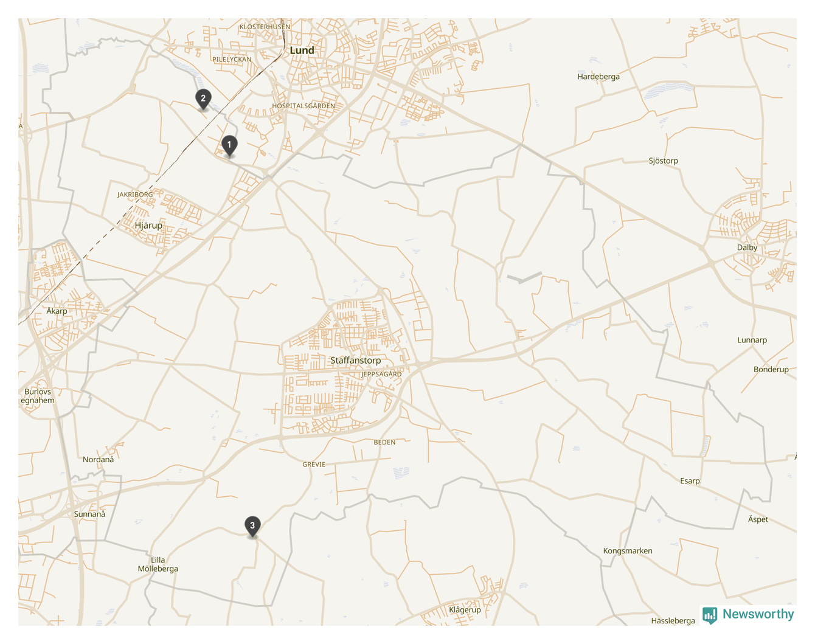Select the Lunnarp place label
Viewport: 815px width, 644px height.
click(752, 341)
